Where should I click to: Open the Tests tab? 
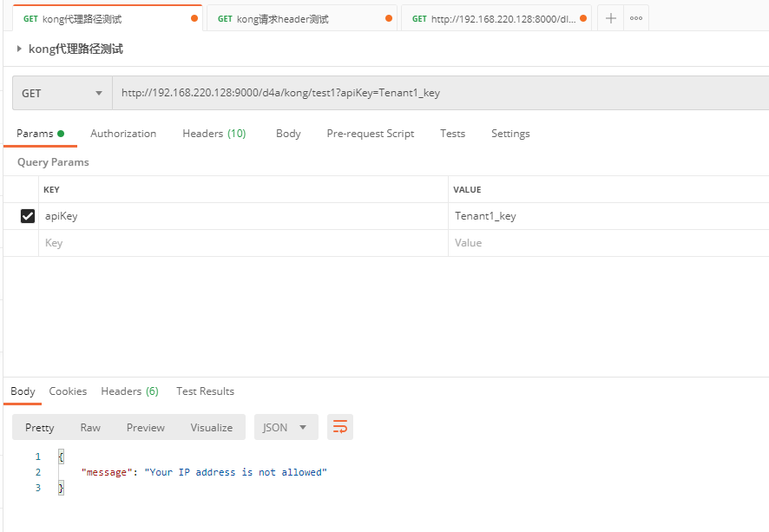click(453, 134)
